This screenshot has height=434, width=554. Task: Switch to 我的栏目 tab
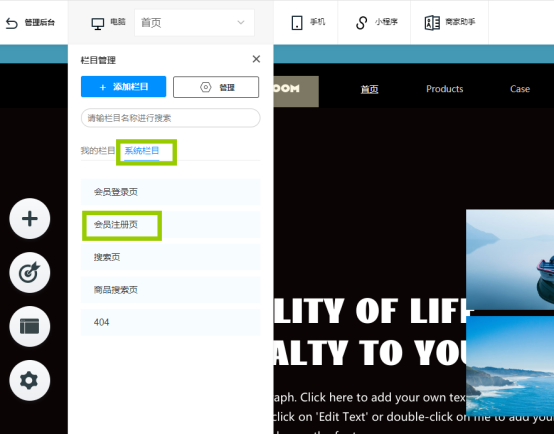[x=98, y=151]
